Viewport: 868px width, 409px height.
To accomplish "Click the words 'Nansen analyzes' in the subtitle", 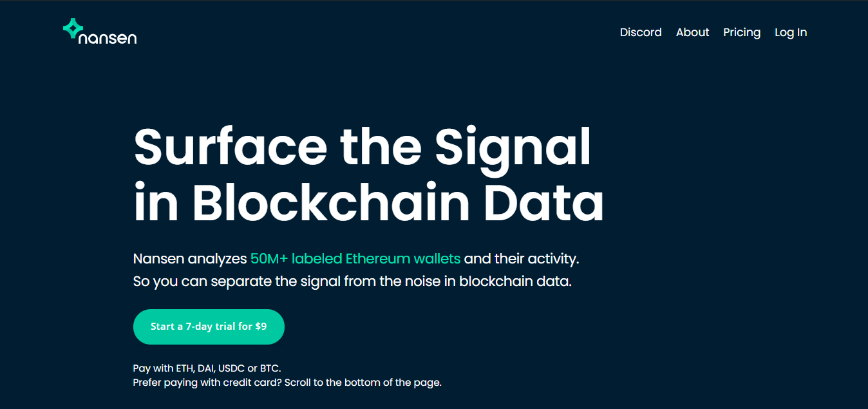I will (190, 259).
